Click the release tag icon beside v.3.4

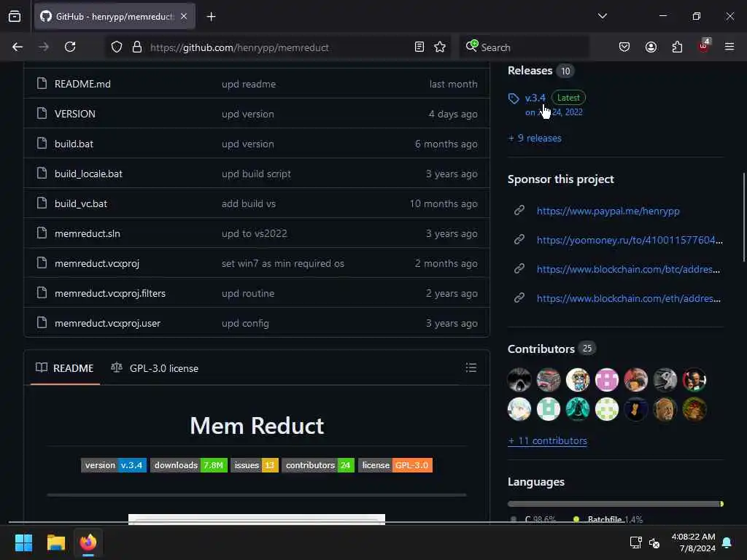514,98
